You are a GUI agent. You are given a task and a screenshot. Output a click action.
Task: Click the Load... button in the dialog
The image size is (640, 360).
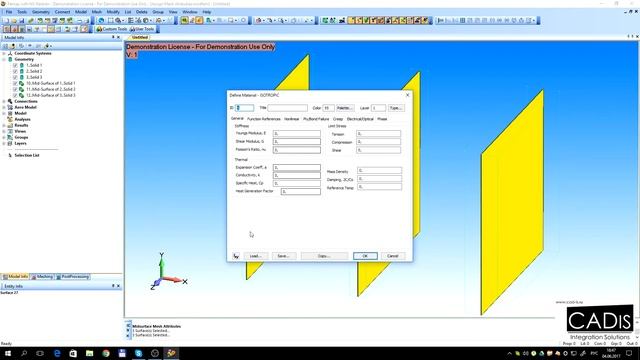click(x=256, y=256)
